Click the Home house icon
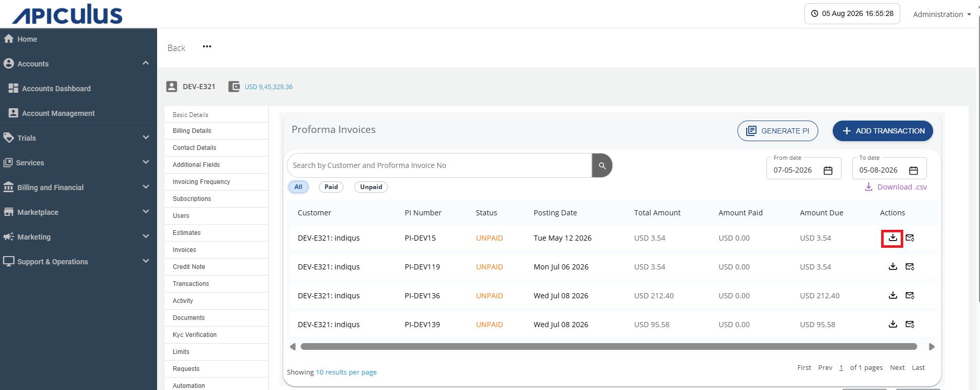The width and height of the screenshot is (980, 390). (9, 39)
